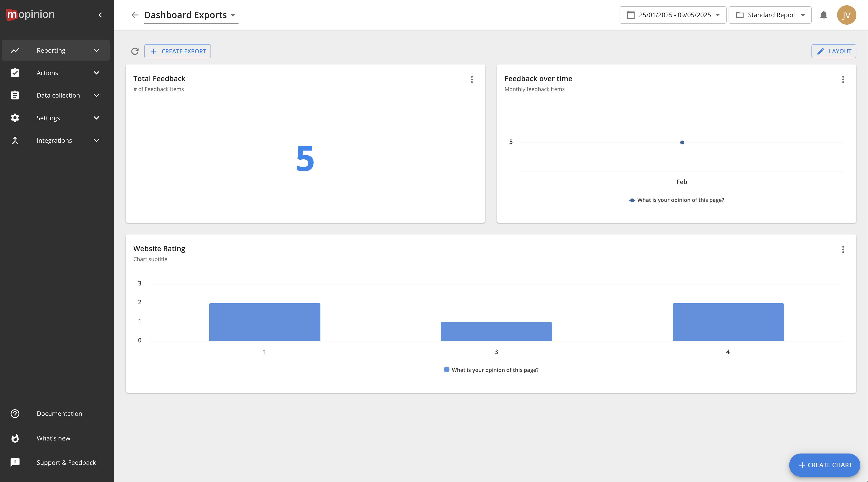Viewport: 868px width, 482px height.
Task: Toggle the Feedback over time legend item
Action: point(677,200)
